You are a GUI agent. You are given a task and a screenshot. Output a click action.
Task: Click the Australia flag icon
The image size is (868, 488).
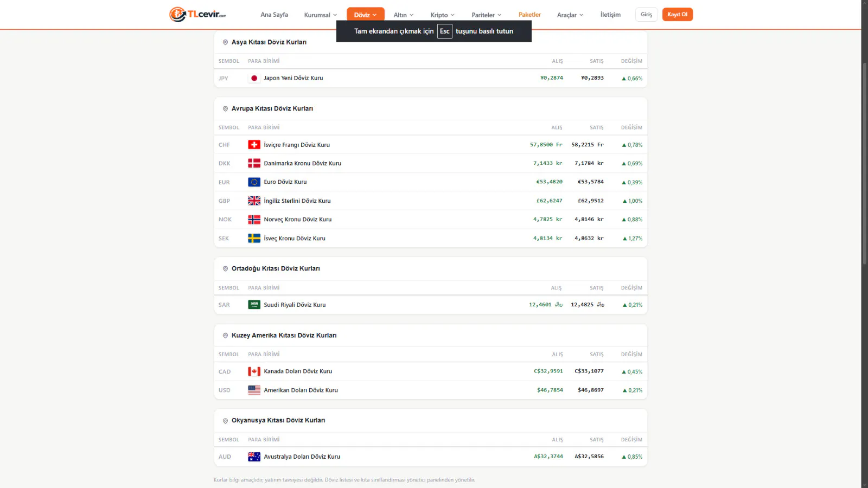(254, 457)
